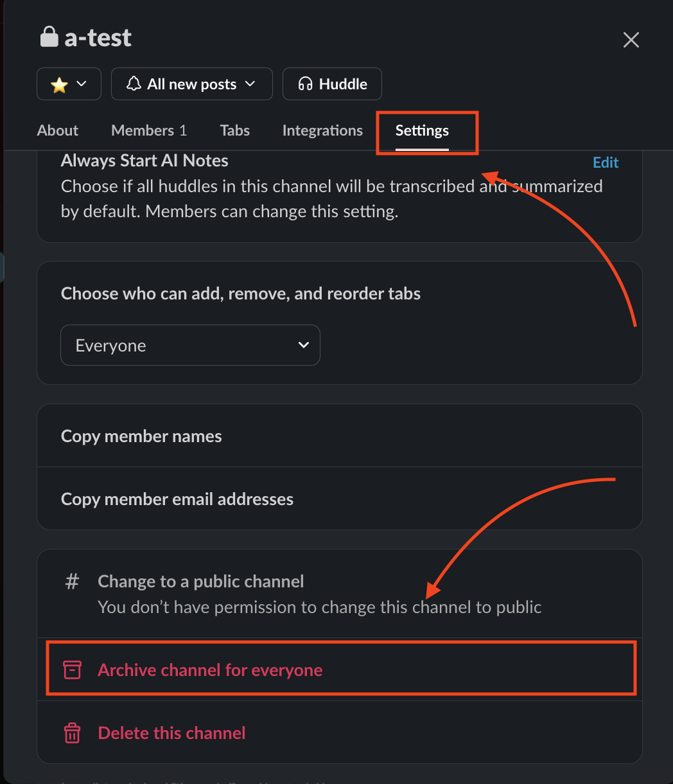
Task: Click the headphones Huddle icon
Action: (306, 84)
